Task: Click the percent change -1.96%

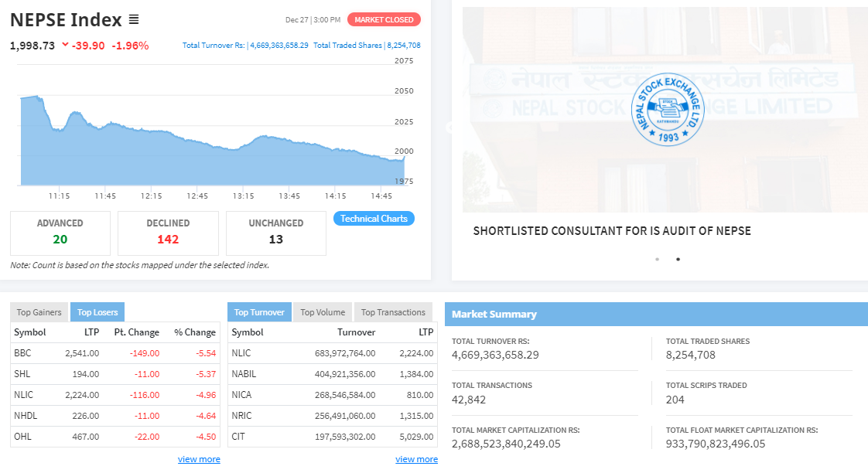Action: pyautogui.click(x=130, y=46)
